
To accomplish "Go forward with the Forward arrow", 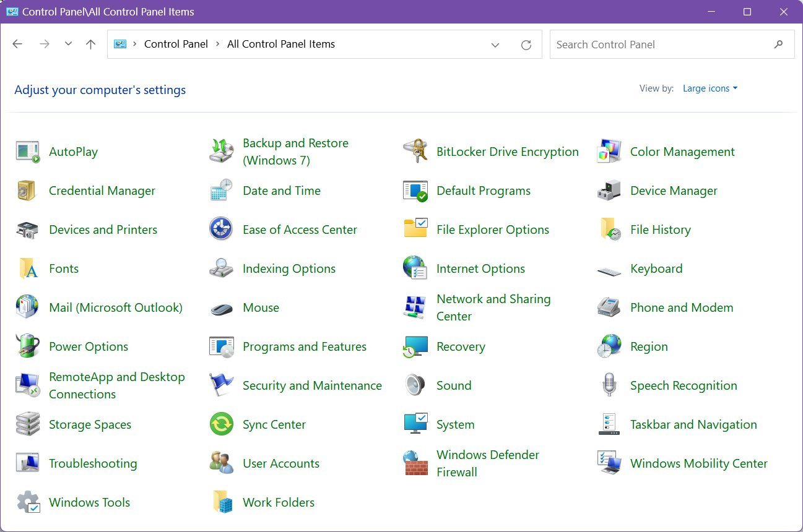I will pyautogui.click(x=44, y=44).
